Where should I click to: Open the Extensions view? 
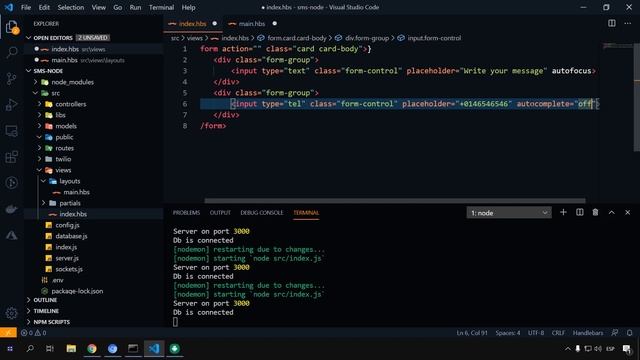click(11, 157)
